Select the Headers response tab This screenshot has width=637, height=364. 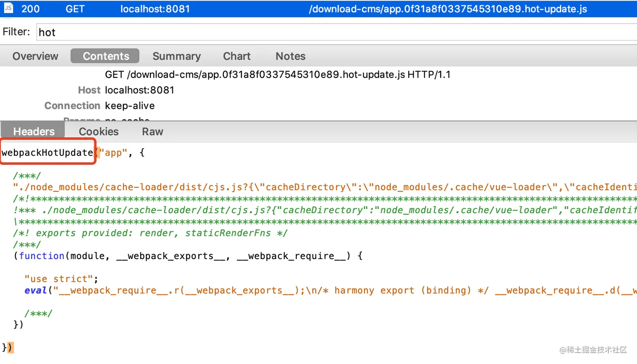(34, 131)
